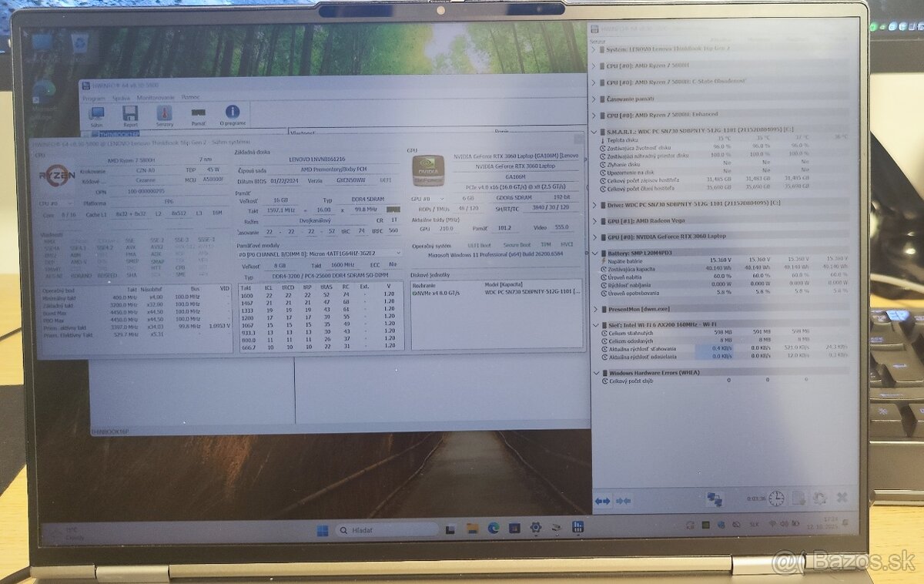Screen dimensions: 924x584
Task: Open the Súhrn summary icon in HWiNFO
Action: click(x=97, y=112)
